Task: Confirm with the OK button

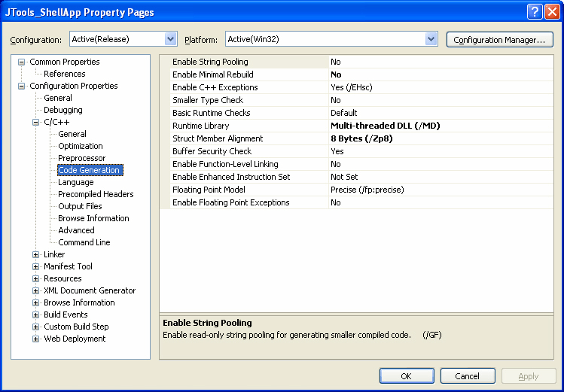Action: pos(407,376)
